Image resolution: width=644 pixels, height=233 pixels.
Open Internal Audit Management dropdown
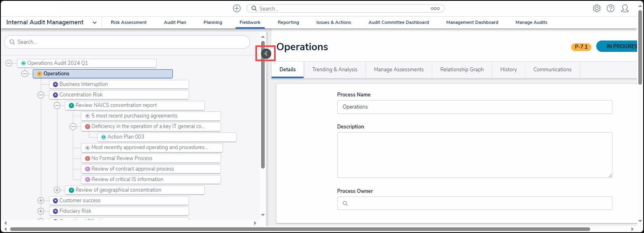click(x=94, y=23)
